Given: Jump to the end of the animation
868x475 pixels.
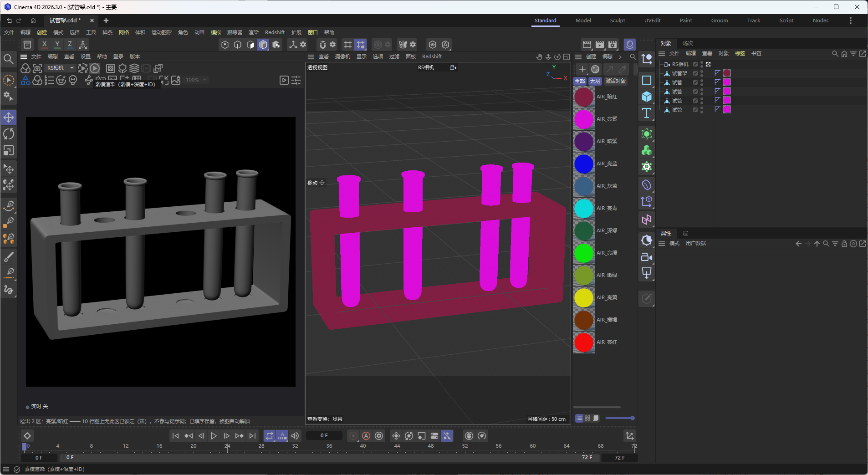Looking at the screenshot, I should coord(252,436).
